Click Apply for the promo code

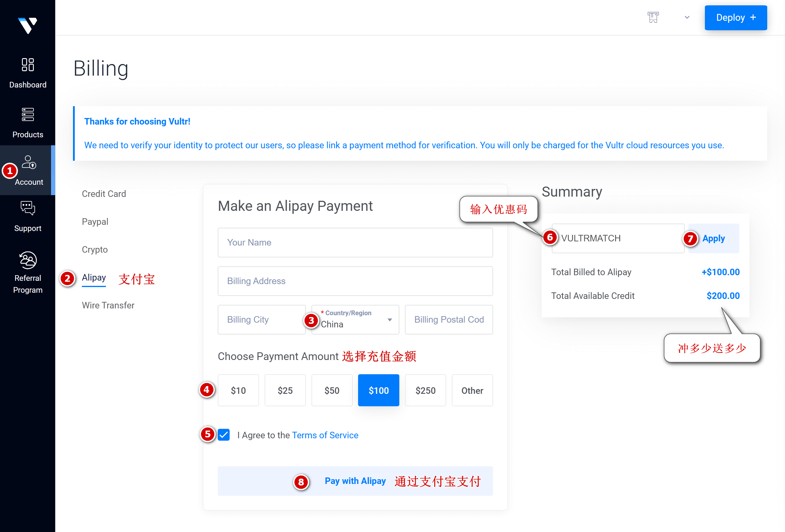pos(714,238)
